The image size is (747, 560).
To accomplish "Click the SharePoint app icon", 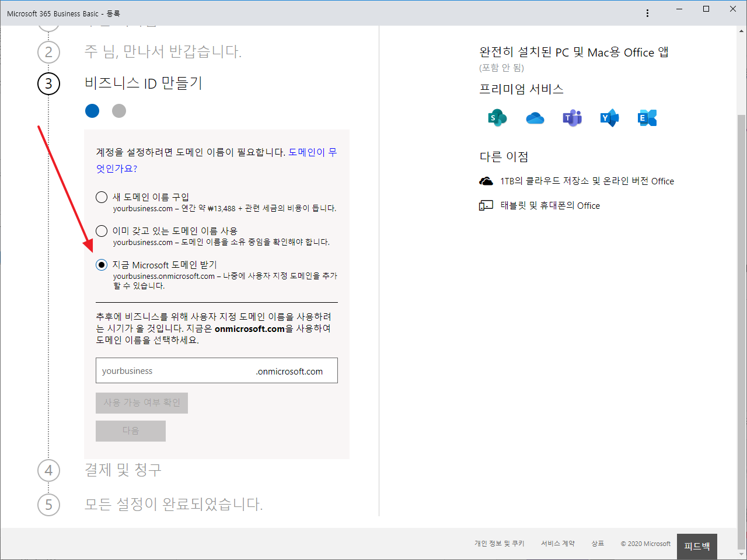I will [497, 118].
